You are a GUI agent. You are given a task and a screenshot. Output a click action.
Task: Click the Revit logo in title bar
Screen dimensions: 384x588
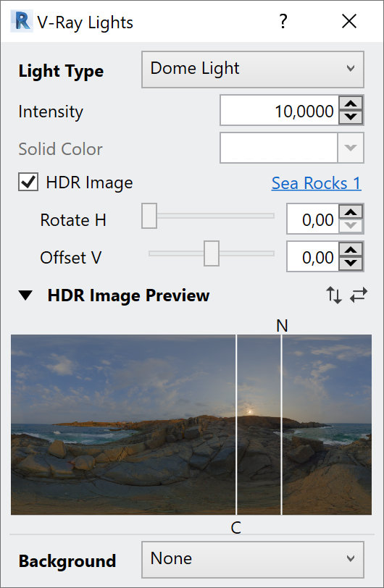tap(22, 22)
